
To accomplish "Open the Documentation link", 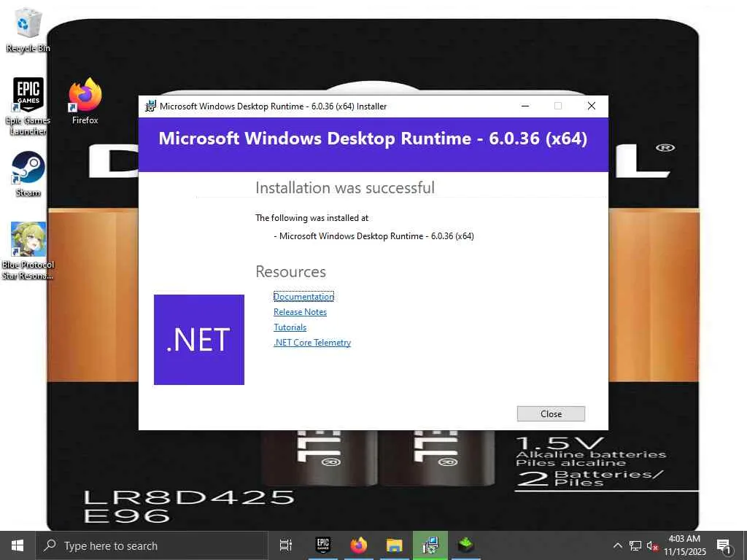I will tap(303, 297).
